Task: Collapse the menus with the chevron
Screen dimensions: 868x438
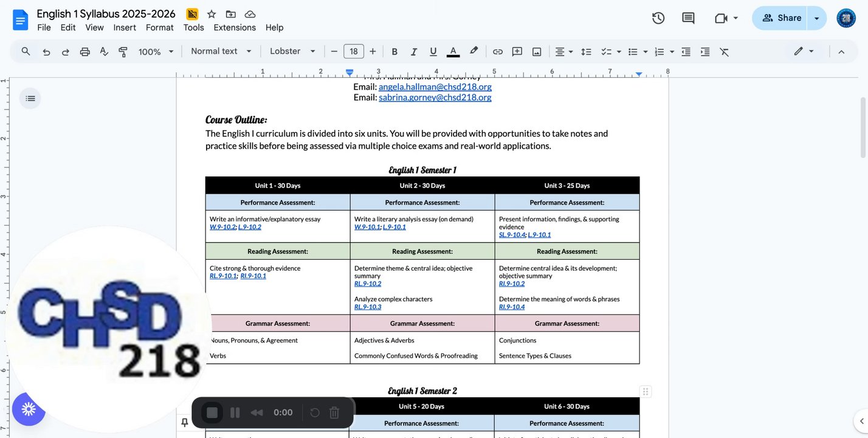Action: click(841, 52)
